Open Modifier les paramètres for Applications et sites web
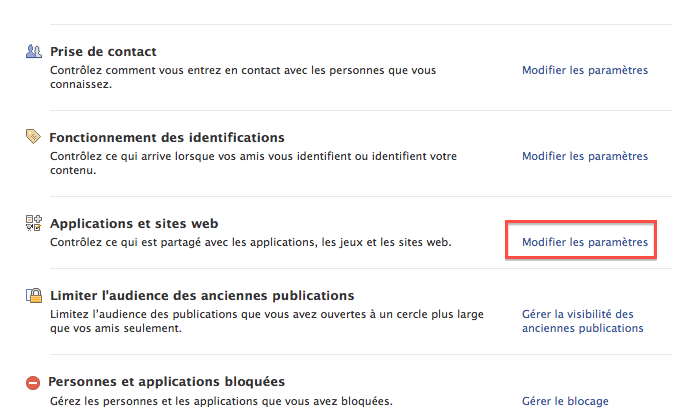Viewport: 684px width, 420px height. coord(585,243)
